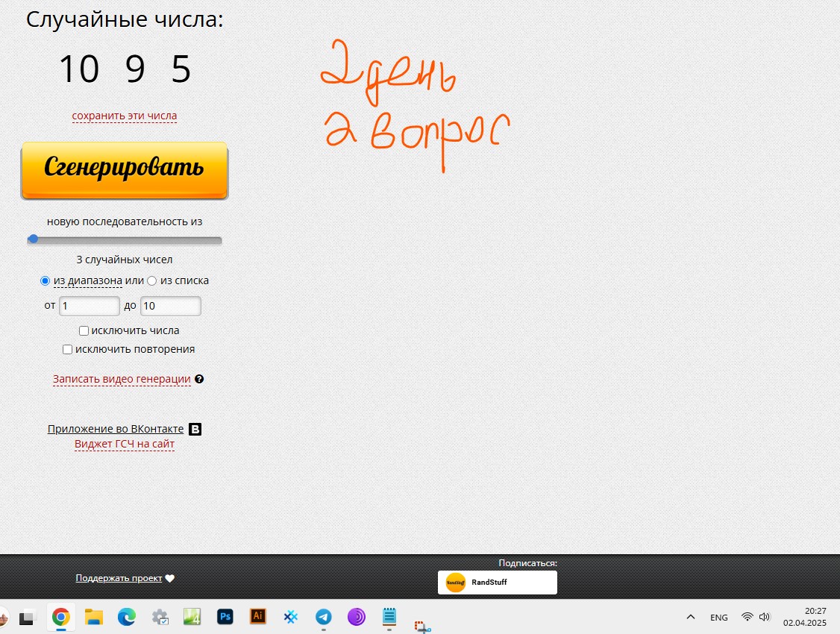Image resolution: width=840 pixels, height=634 pixels.
Task: Click the Сгенерировать button
Action: (125, 170)
